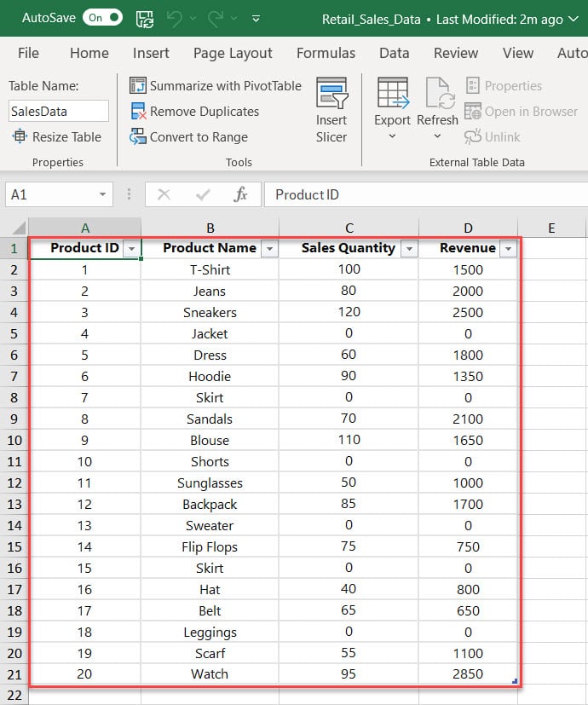Click the cell containing Backpack
The image size is (588, 705).
(210, 504)
